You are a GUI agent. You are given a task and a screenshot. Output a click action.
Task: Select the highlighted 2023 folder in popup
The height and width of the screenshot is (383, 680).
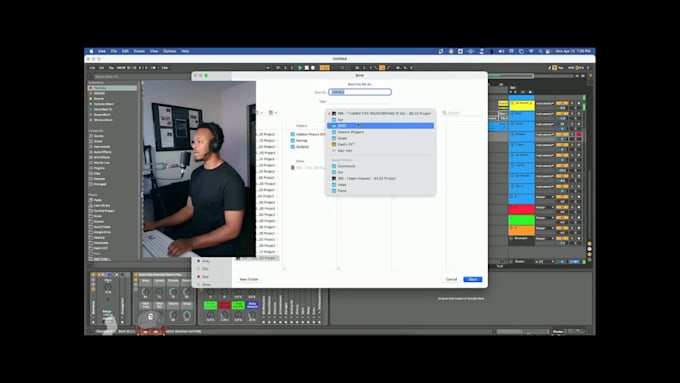tap(380, 126)
